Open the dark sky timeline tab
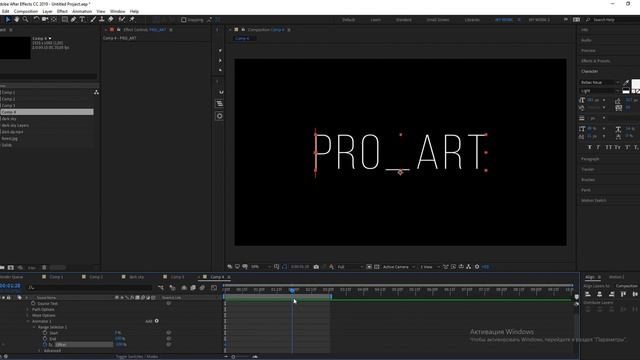640x360 pixels. coord(136,277)
